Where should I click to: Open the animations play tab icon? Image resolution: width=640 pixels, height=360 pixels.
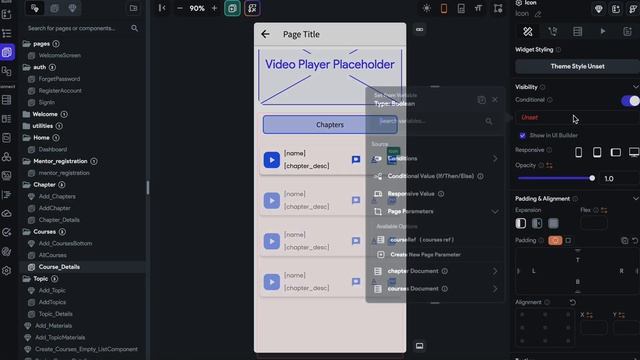(603, 31)
